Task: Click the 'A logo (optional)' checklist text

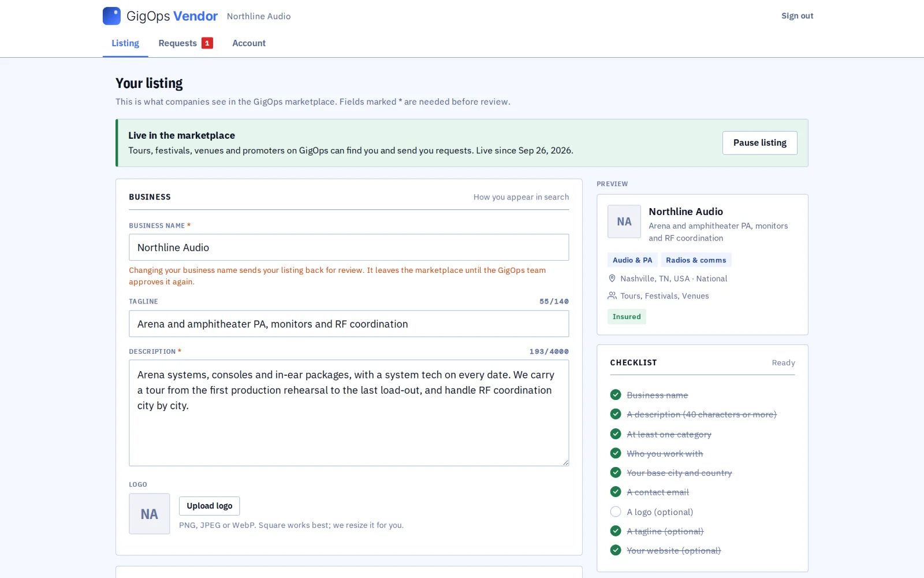Action: click(x=660, y=512)
